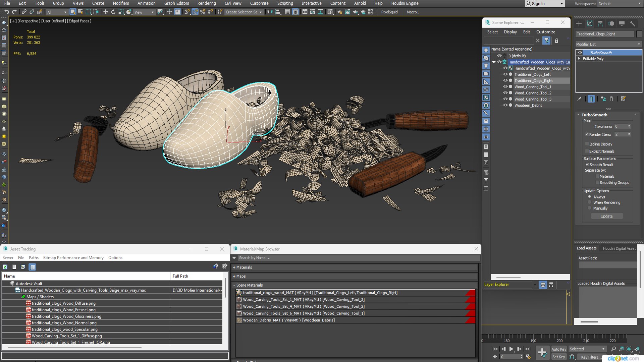
Task: Click the Set Key button
Action: [558, 357]
